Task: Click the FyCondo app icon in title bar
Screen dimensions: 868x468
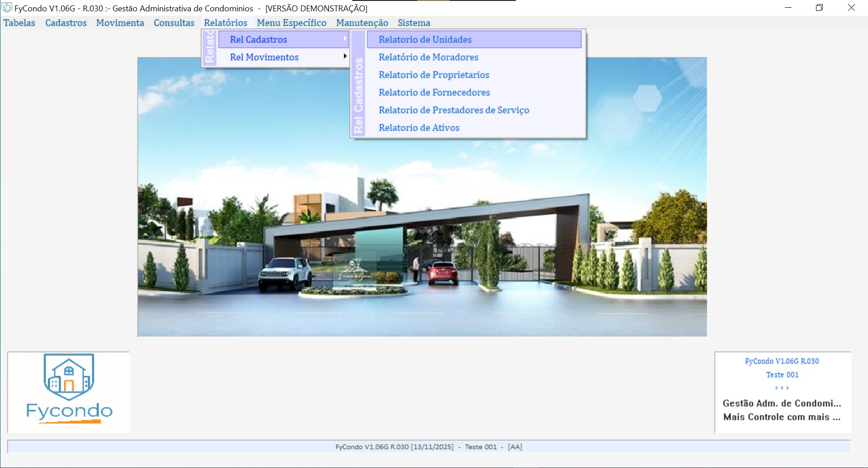Action: (x=7, y=8)
